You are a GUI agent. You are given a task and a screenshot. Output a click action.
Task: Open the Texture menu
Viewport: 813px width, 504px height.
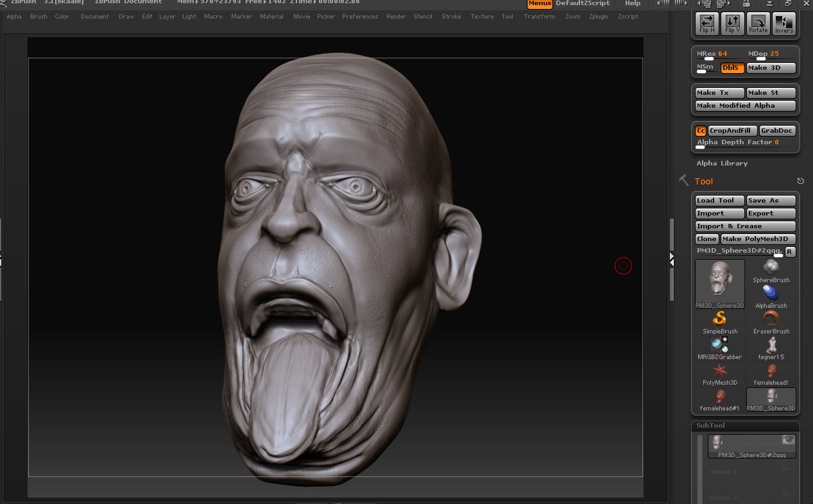point(482,17)
